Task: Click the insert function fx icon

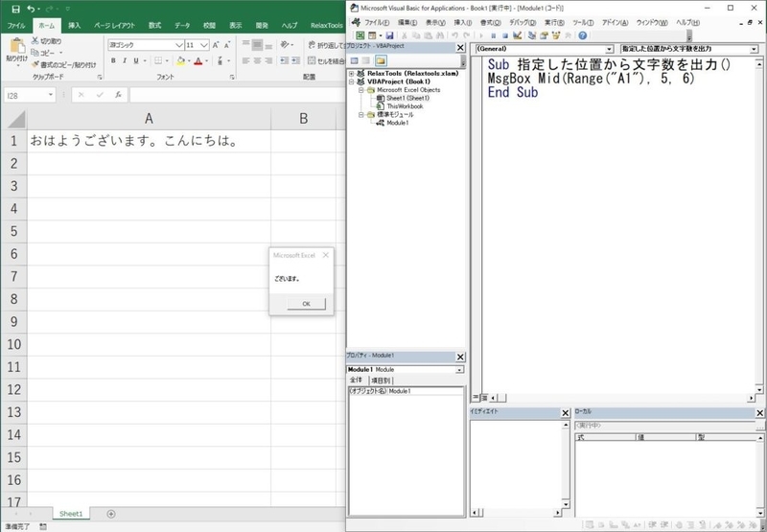Action: [118, 95]
